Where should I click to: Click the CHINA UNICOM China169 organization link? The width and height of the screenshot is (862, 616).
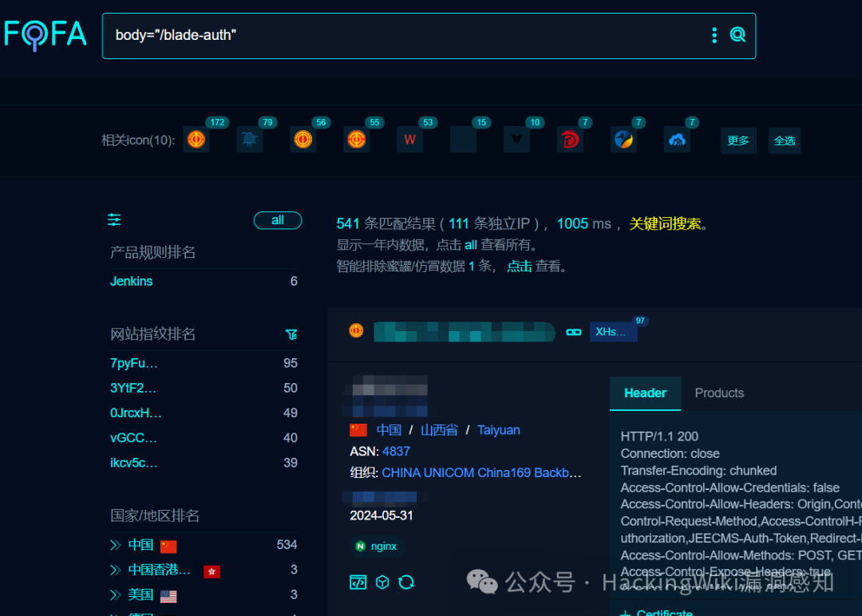point(481,472)
